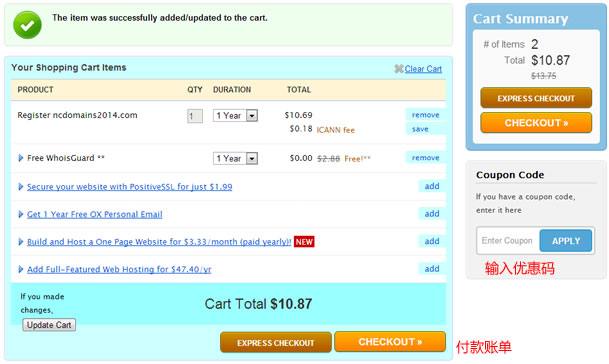This screenshot has width=609, height=364.
Task: Expand the Free WhoisGuard triangle
Action: point(21,158)
